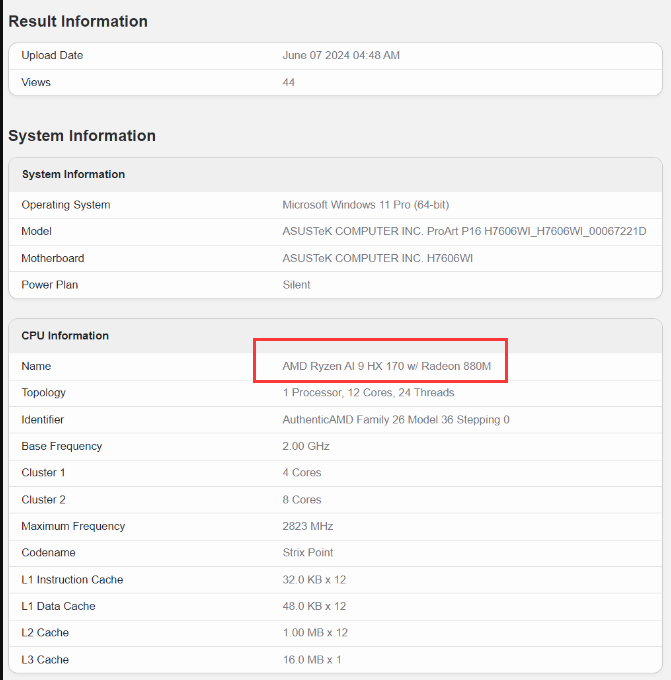Click the highlighted AMD Ryzen AI 9 HX 170 name
This screenshot has height=680, width=671.
[x=387, y=366]
